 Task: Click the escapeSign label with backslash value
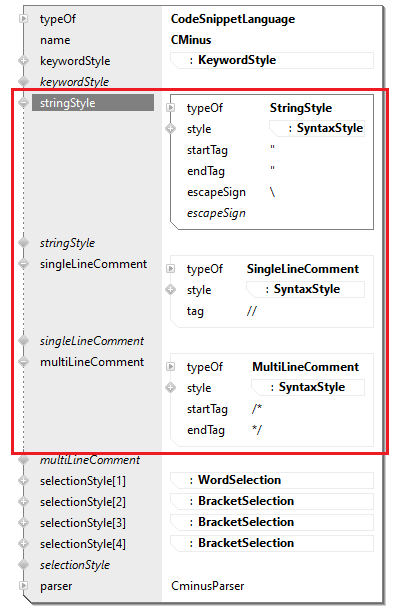point(216,192)
